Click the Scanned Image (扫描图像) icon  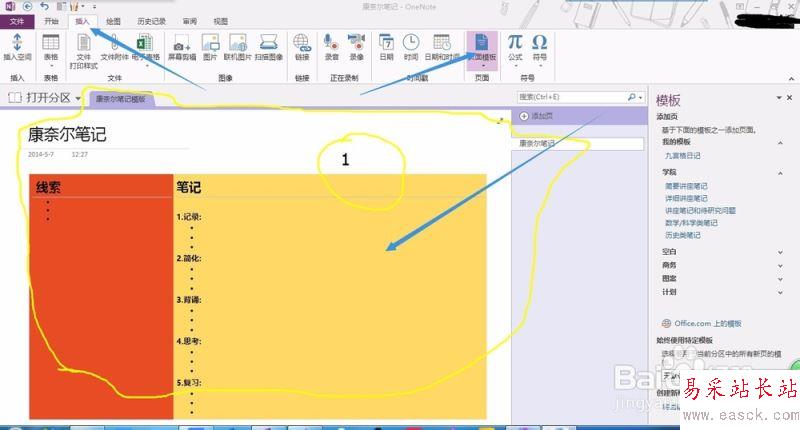point(268,42)
